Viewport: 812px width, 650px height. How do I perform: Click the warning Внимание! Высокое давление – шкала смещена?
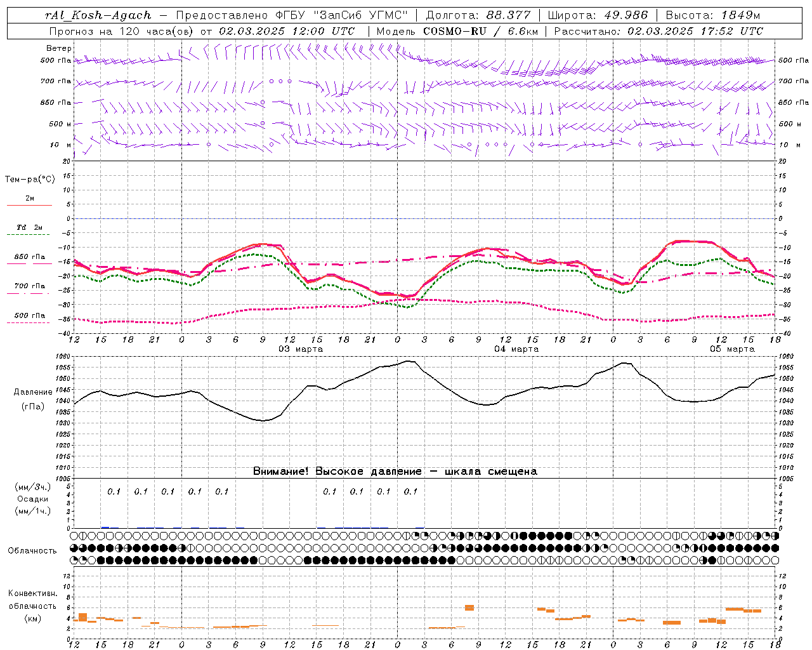[395, 472]
